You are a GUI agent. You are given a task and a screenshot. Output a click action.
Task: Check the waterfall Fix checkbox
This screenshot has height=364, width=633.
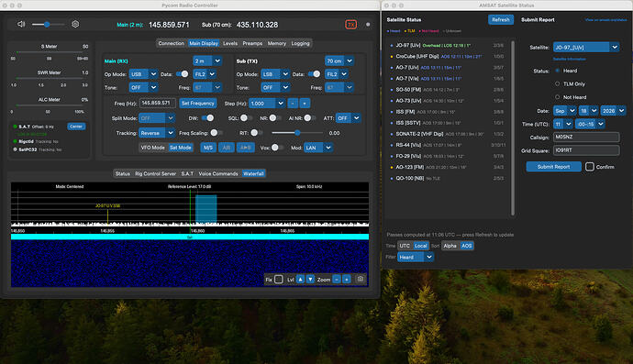click(279, 280)
